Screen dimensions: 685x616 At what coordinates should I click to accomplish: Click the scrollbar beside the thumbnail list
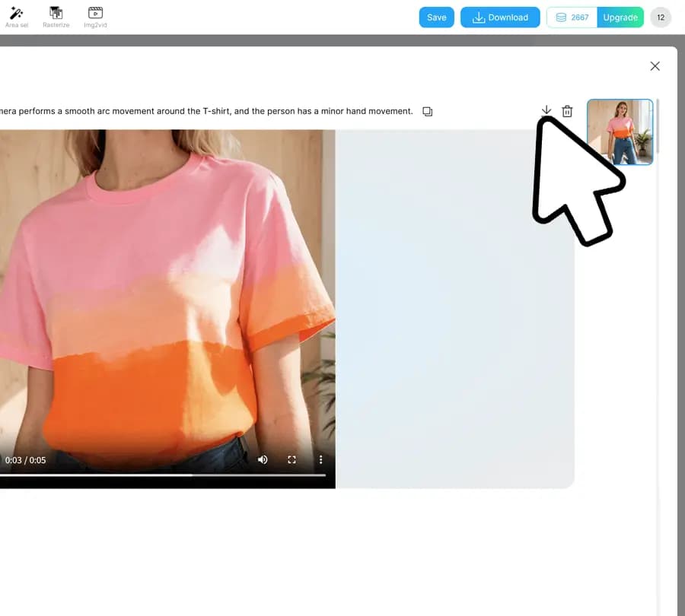click(x=658, y=125)
